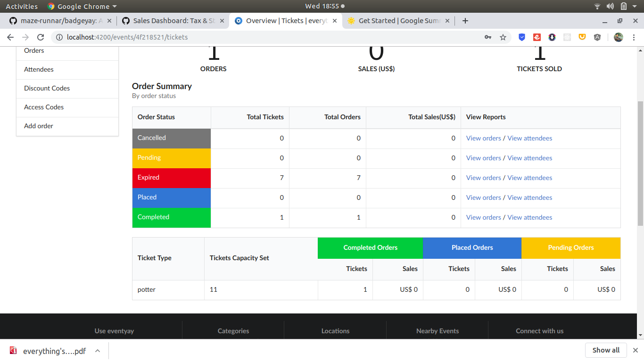Open the Chrome profile avatar

(x=619, y=37)
